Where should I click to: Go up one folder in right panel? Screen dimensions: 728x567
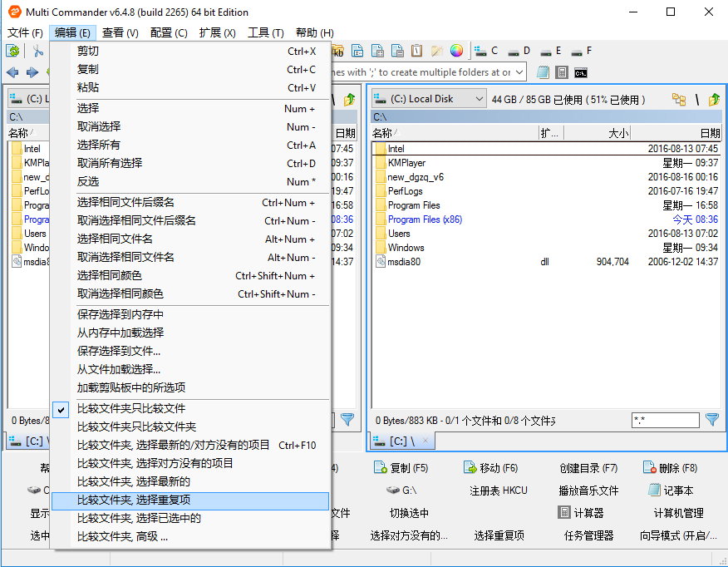coord(714,99)
